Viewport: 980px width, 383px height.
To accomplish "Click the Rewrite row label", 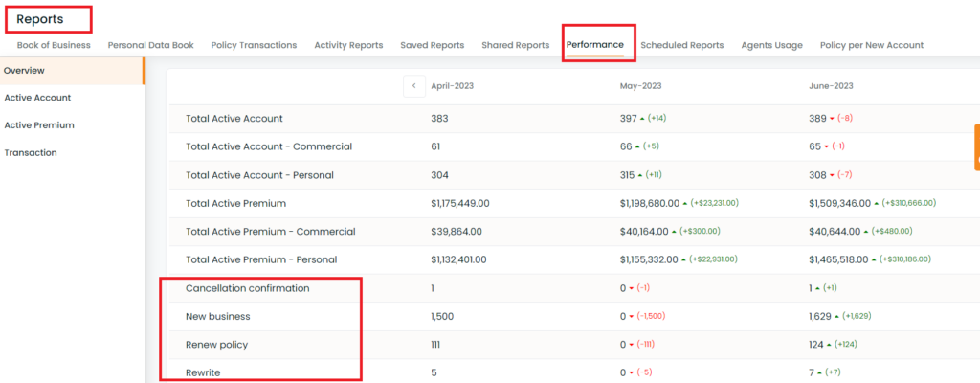I will click(203, 373).
